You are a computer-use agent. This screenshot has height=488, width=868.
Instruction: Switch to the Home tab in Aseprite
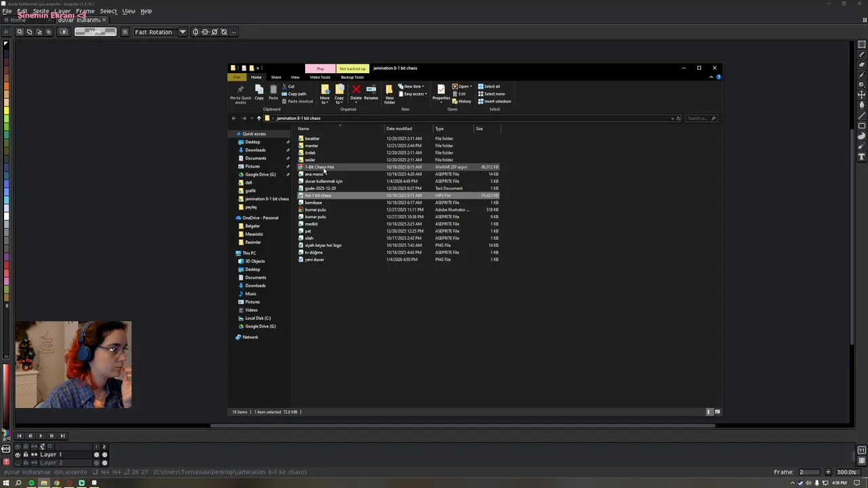(x=18, y=20)
